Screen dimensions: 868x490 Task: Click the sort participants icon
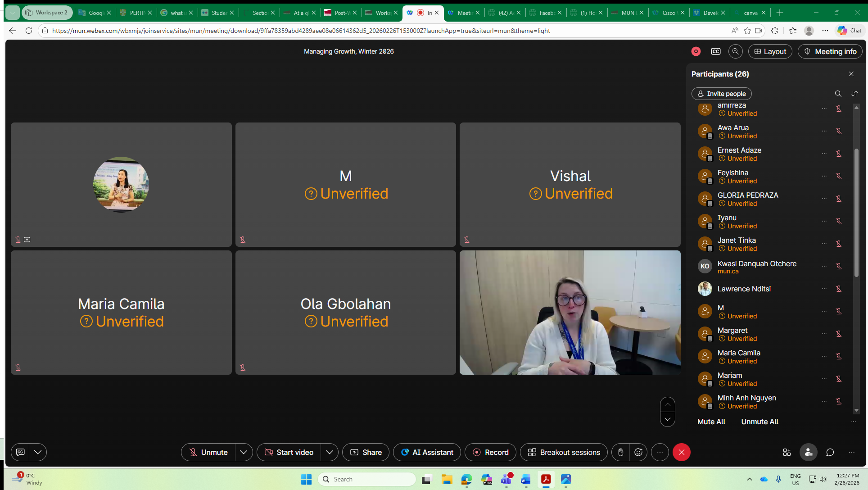(x=854, y=94)
